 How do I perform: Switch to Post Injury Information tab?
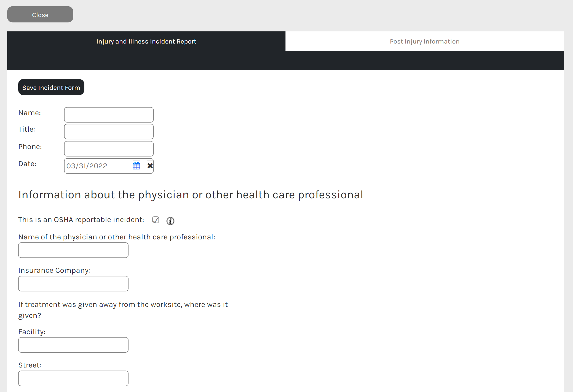(x=425, y=41)
